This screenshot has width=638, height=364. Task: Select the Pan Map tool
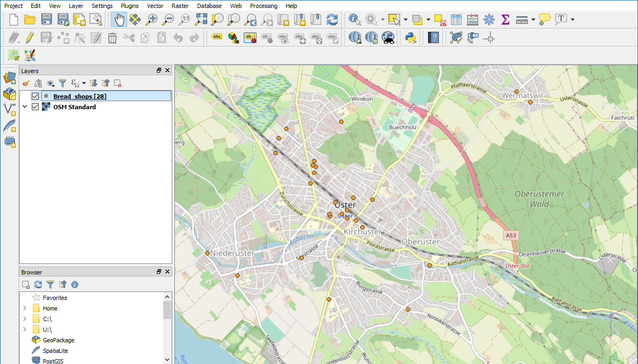pyautogui.click(x=119, y=19)
